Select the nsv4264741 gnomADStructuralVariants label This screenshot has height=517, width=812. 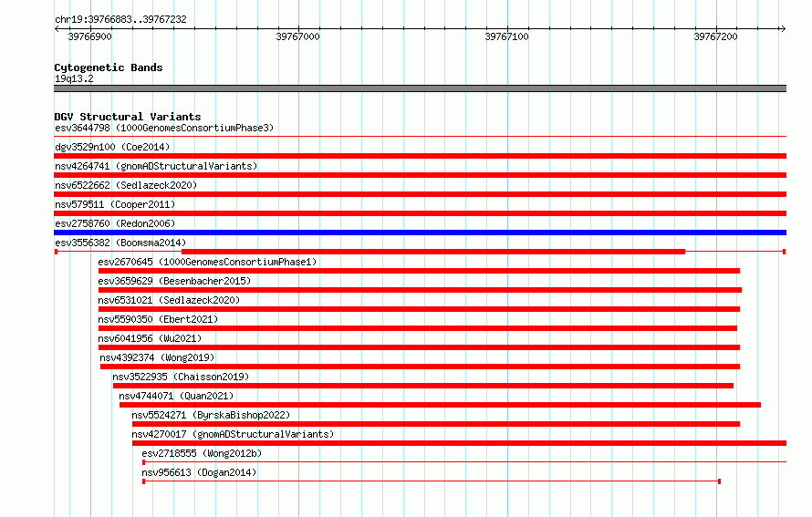(x=156, y=166)
